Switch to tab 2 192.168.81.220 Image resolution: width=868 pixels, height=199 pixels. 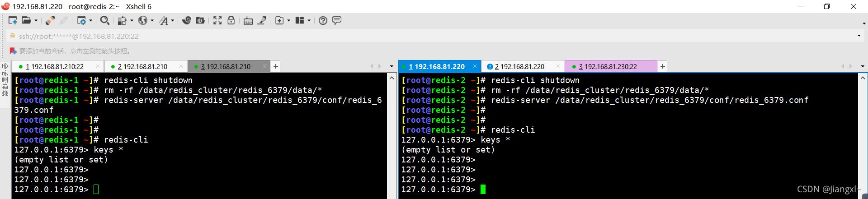(523, 66)
